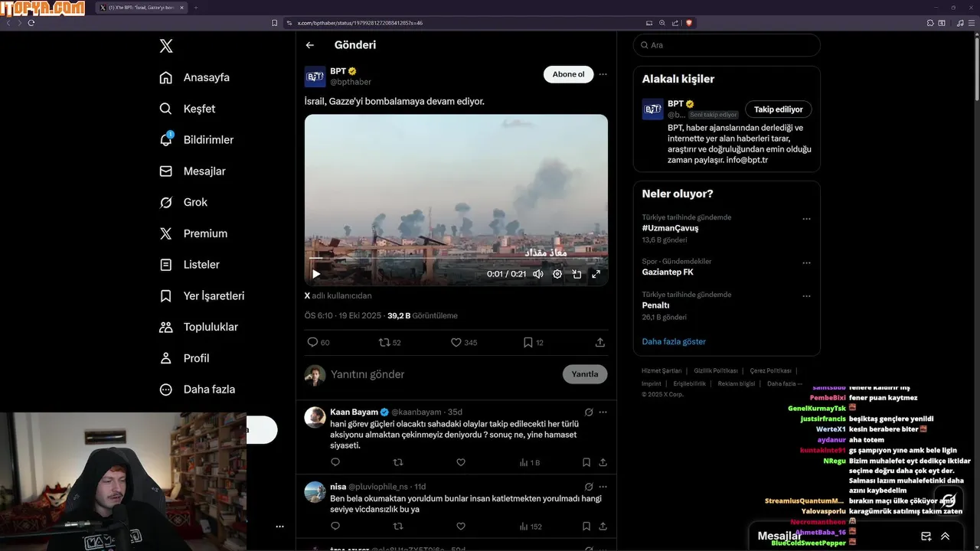Click new message icon in Mesajlar drawer
Image resolution: width=980 pixels, height=551 pixels.
coord(926,536)
